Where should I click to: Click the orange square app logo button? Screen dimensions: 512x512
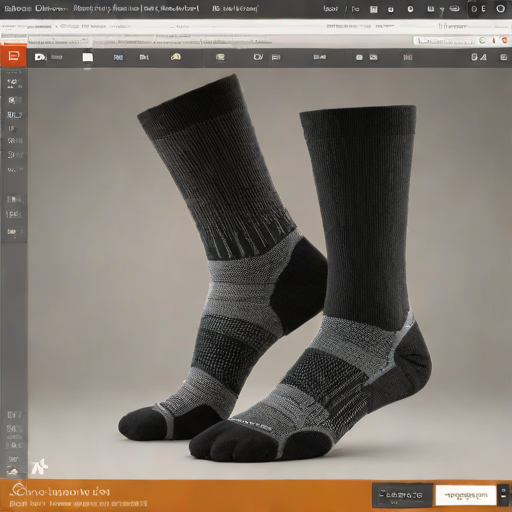13,56
